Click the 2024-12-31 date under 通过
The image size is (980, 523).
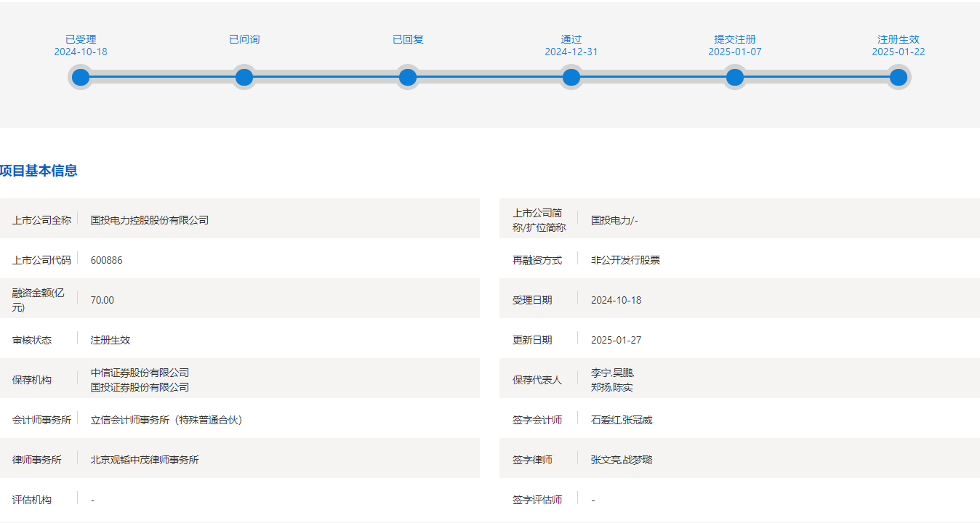tap(571, 52)
